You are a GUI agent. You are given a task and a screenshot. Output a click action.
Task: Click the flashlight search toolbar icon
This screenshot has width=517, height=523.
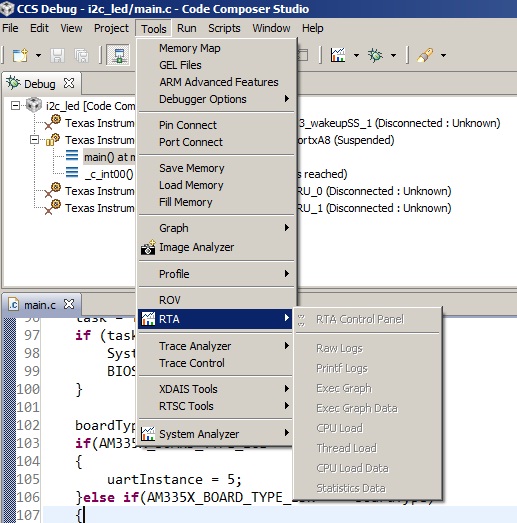pos(425,55)
